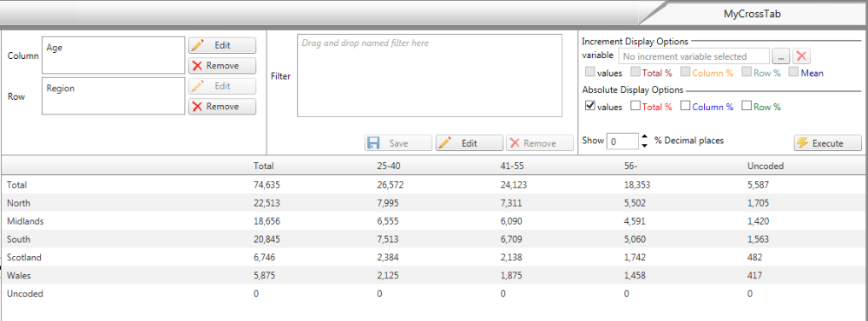This screenshot has height=321, width=868.
Task: Click Midlands 25-40 value 6,555
Action: (x=387, y=221)
